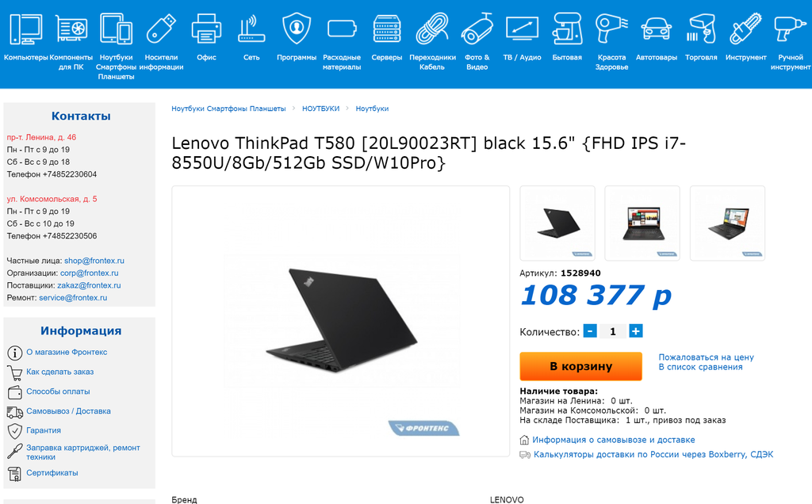Open the Красота Здоровье hairdryer icon
812x504 pixels.
(611, 29)
